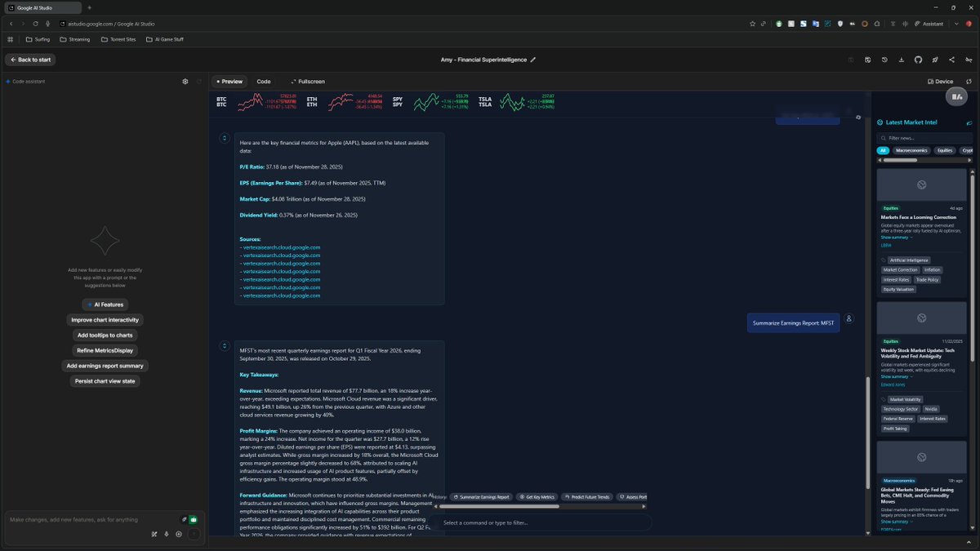Edit the app title with pencil icon
Image resolution: width=980 pixels, height=551 pixels.
click(533, 60)
